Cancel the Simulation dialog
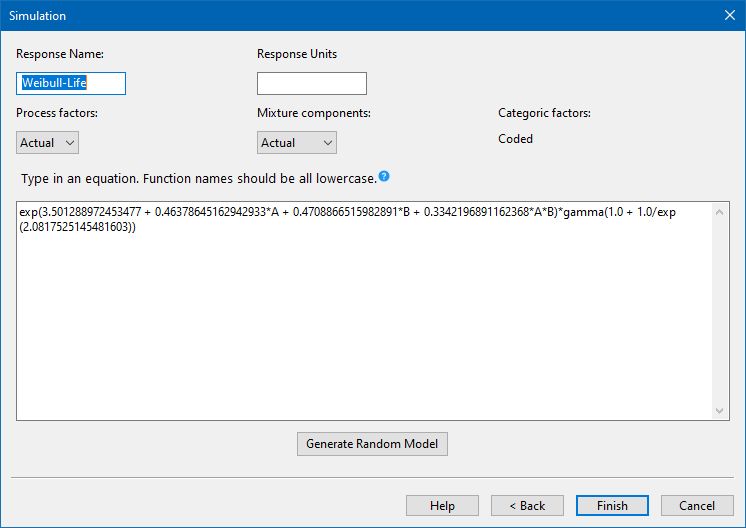Screen dimensions: 746x528 (697, 506)
